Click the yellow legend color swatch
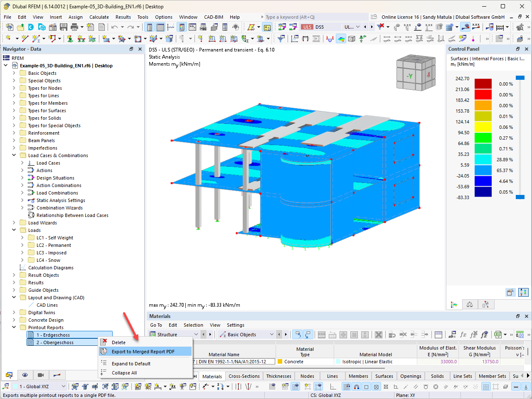Screen dimensions: 532x399 pos(483,127)
